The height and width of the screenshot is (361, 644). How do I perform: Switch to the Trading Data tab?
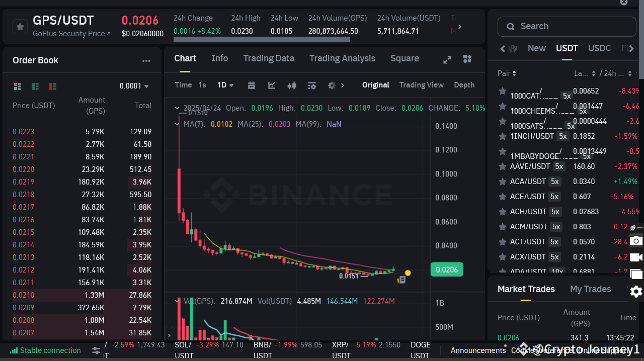269,58
